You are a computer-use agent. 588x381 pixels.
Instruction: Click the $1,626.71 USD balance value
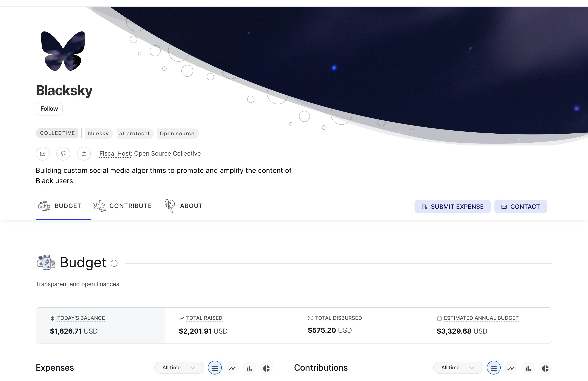pyautogui.click(x=74, y=331)
